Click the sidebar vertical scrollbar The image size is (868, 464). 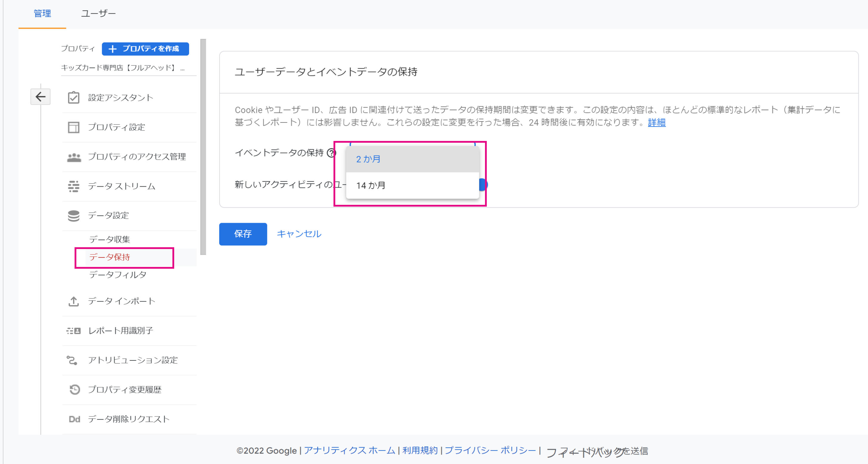point(203,147)
